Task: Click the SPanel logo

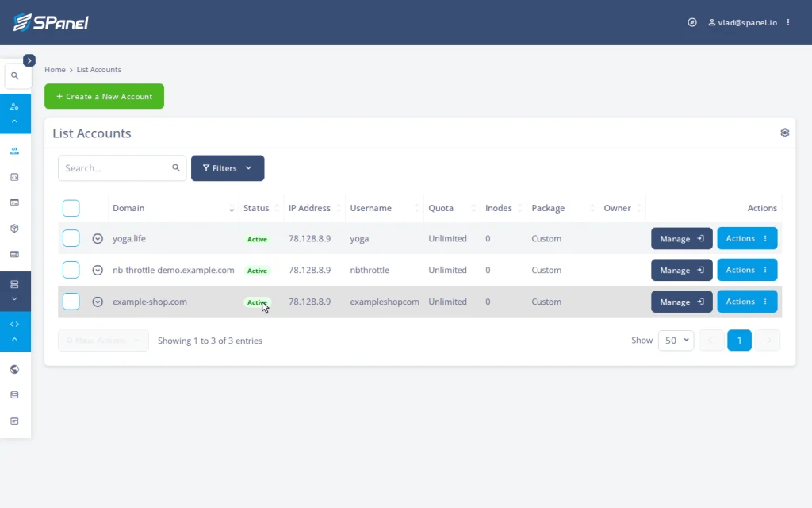Action: pyautogui.click(x=51, y=22)
